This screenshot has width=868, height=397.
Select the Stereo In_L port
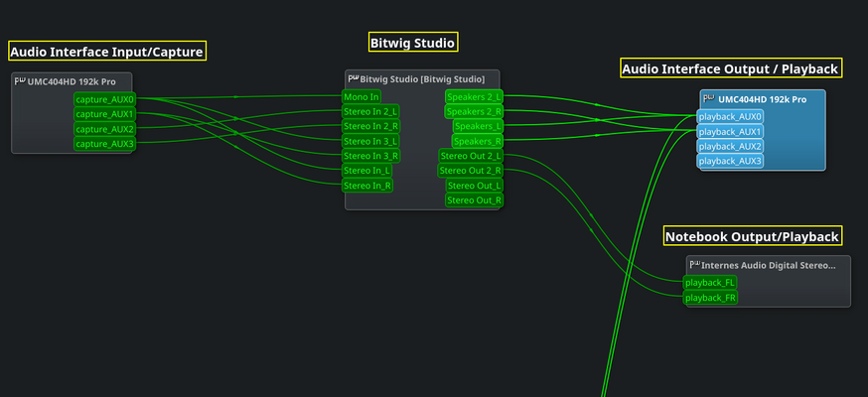click(367, 171)
